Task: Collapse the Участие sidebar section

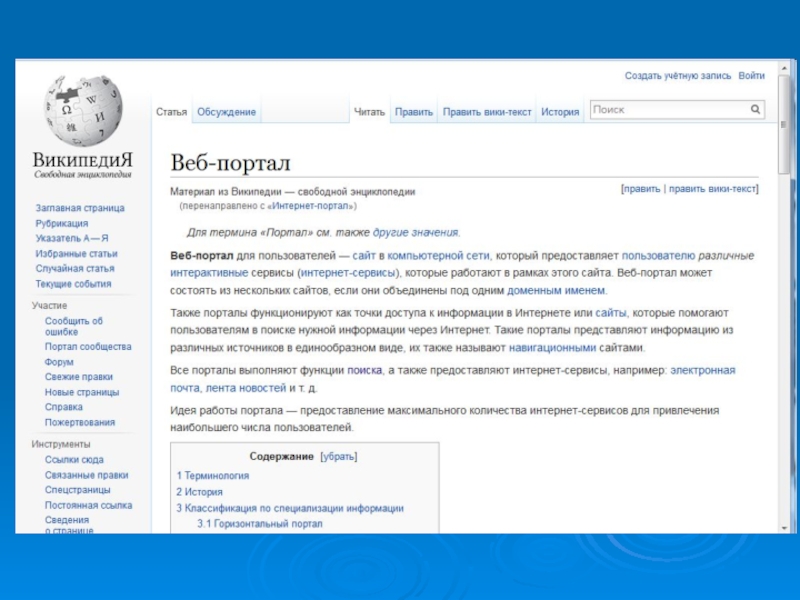Action: 49,305
